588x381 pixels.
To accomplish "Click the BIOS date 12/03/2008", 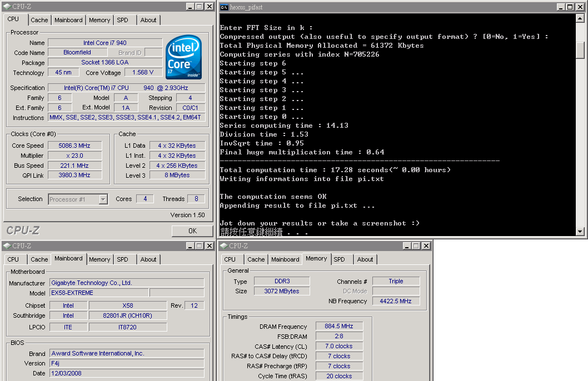I will pos(127,374).
